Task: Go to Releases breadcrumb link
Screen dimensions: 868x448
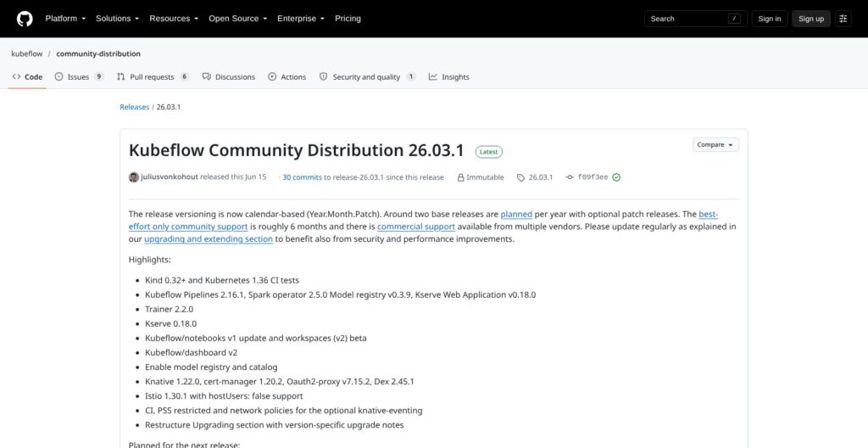Action: click(135, 107)
